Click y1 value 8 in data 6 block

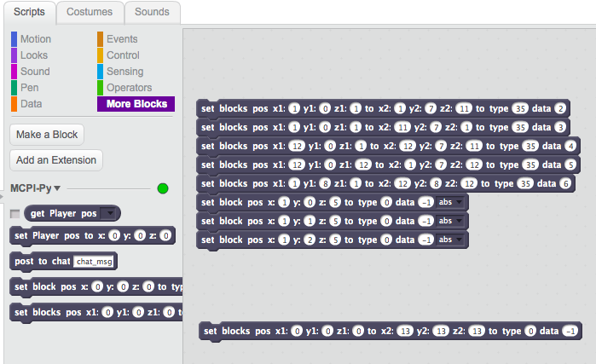325,184
